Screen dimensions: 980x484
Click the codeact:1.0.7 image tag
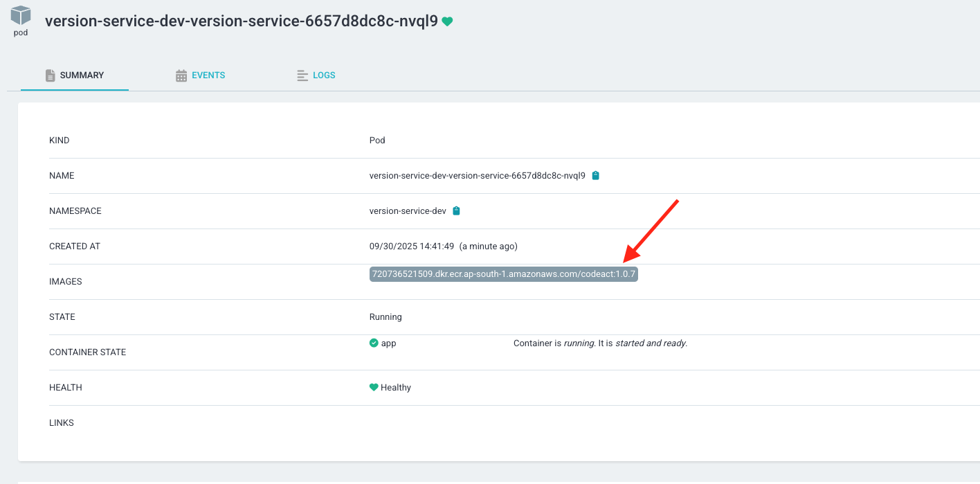tap(503, 274)
